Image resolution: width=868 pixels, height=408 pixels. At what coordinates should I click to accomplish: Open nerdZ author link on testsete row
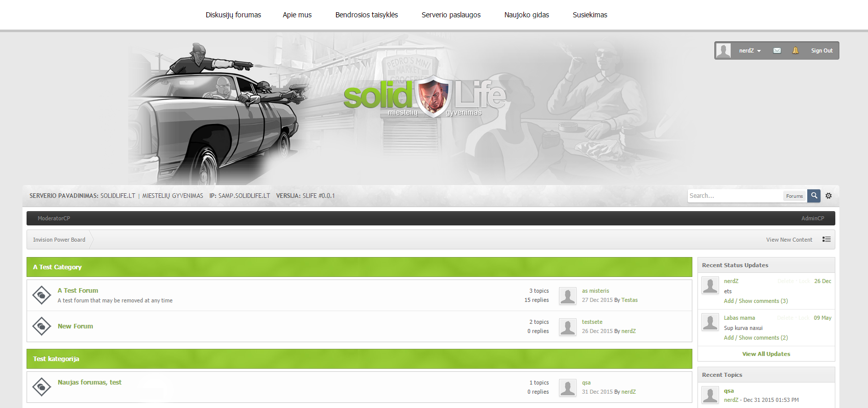pyautogui.click(x=629, y=331)
